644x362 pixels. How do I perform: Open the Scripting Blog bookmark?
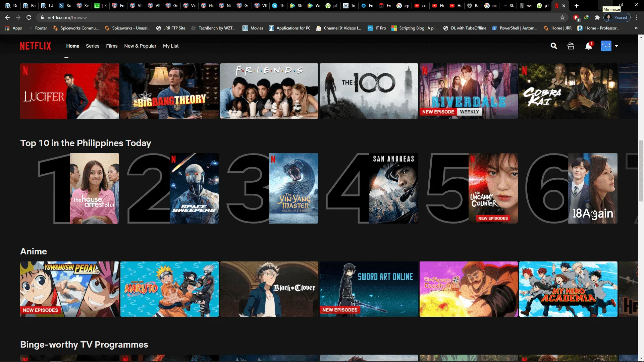click(x=415, y=28)
